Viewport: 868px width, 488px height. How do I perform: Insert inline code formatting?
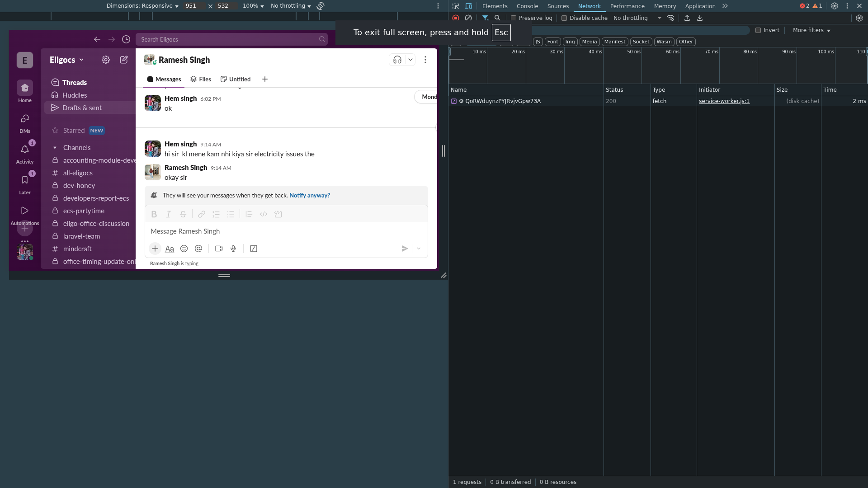click(264, 214)
